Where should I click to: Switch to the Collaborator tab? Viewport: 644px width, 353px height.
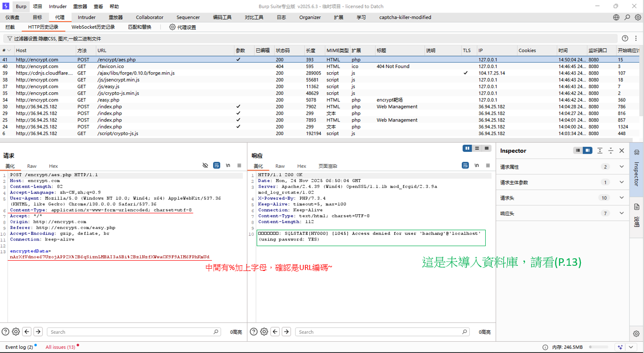tap(149, 17)
